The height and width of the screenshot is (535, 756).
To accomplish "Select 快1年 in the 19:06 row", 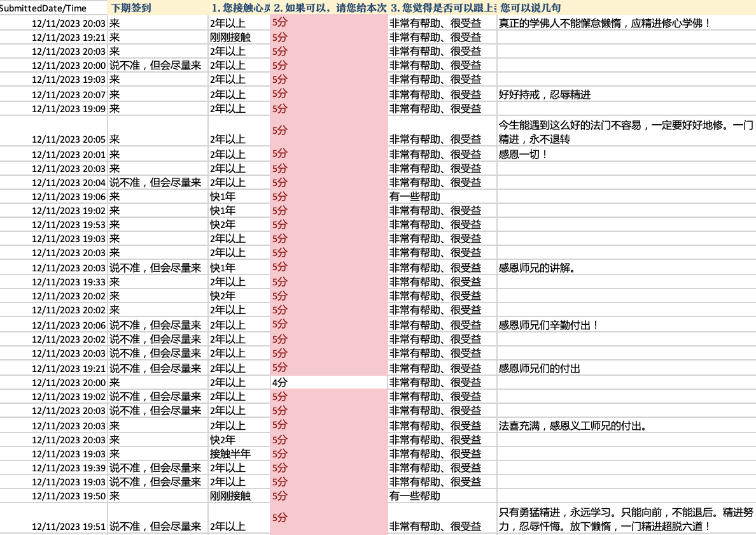I will click(223, 196).
